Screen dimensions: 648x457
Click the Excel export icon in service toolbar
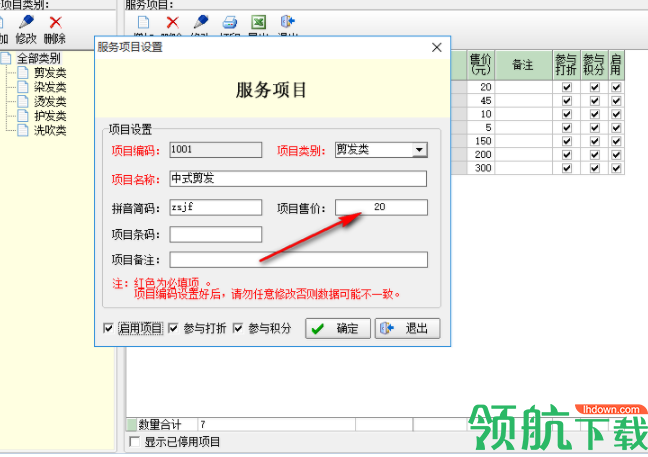259,22
